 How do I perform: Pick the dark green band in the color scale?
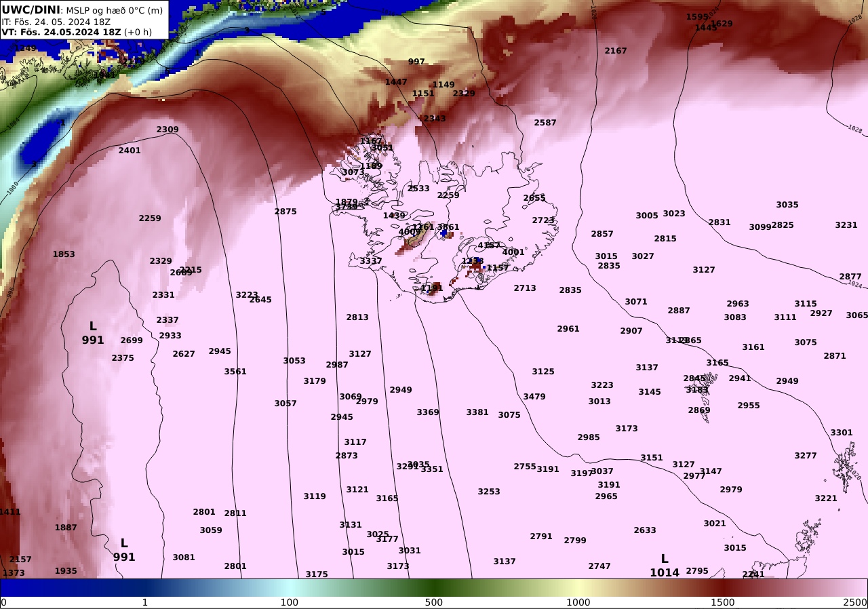pos(434,587)
